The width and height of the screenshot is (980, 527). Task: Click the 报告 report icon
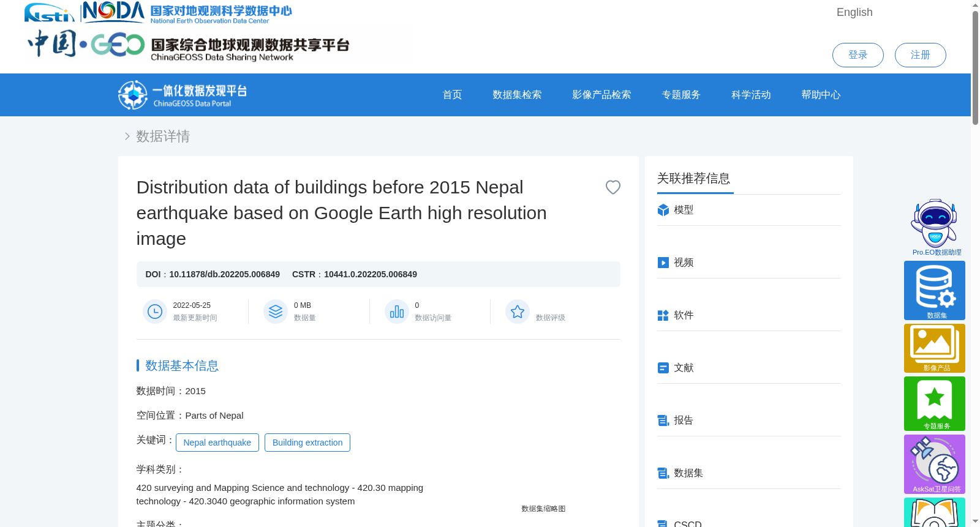click(x=663, y=420)
